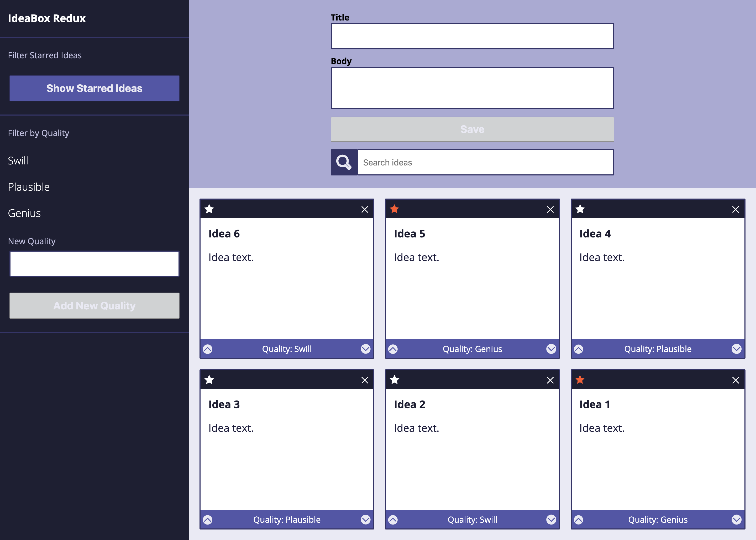
Task: Click the orange star on Idea 1
Action: click(580, 379)
